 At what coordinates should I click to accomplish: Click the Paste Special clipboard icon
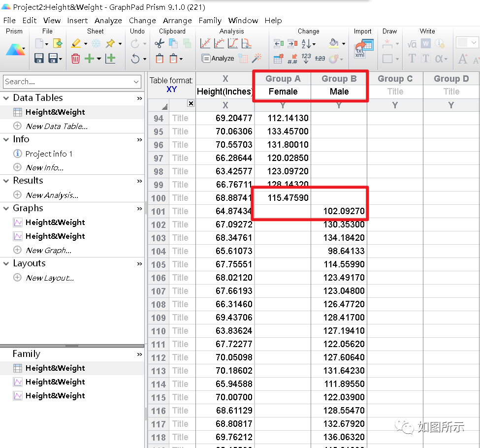[173, 58]
